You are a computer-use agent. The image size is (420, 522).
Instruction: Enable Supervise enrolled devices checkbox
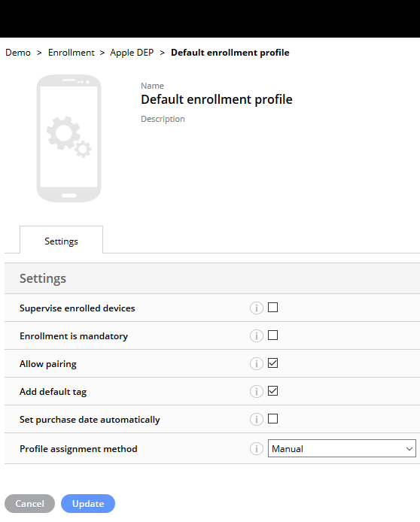point(272,308)
